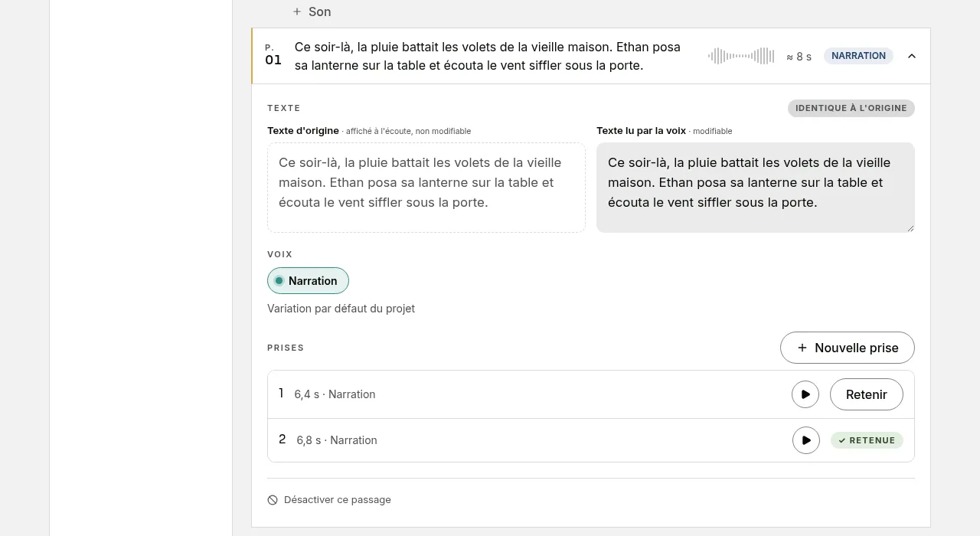980x536 pixels.
Task: Click the NARRATION tag in passage header
Action: click(858, 56)
